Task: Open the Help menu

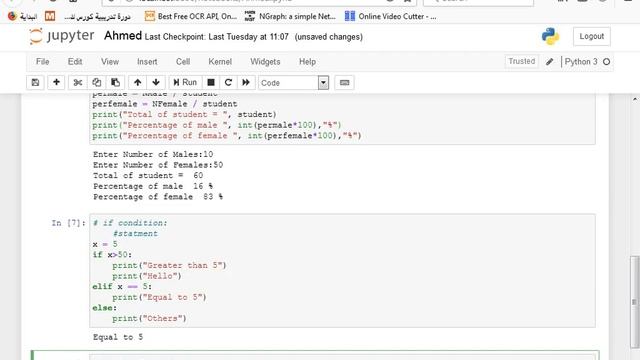Action: (x=307, y=62)
